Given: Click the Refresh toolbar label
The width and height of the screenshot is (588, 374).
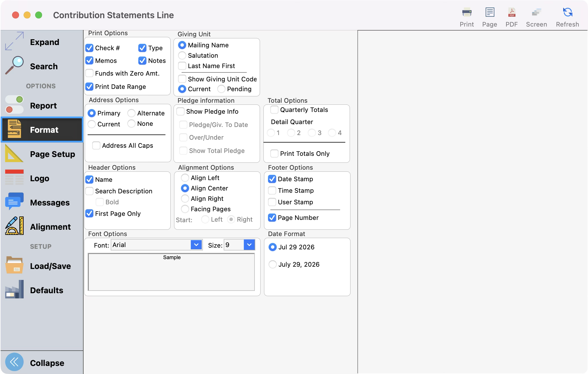Looking at the screenshot, I should (568, 24).
